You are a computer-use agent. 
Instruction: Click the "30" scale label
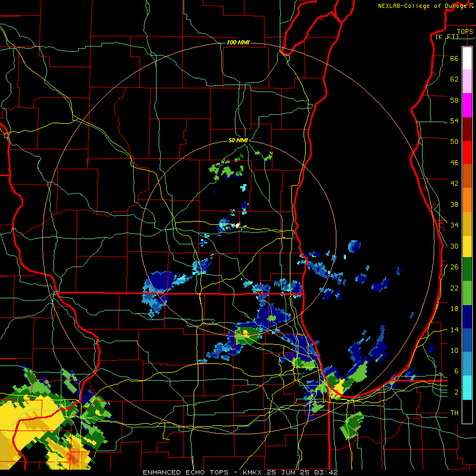coord(454,246)
